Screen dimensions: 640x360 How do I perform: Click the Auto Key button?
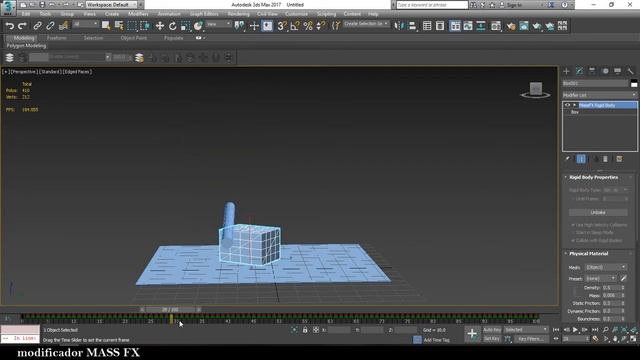click(492, 330)
